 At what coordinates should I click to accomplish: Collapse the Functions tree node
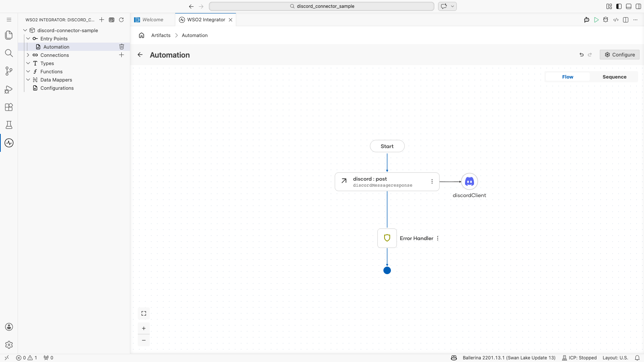click(28, 71)
